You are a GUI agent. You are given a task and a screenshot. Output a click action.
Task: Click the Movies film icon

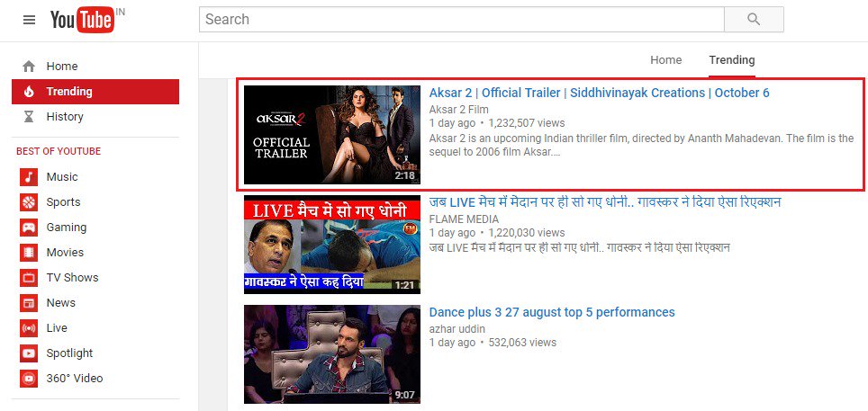(29, 253)
